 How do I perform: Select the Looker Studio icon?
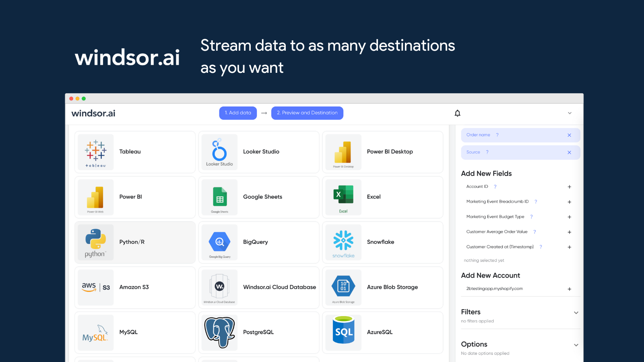[x=219, y=152]
